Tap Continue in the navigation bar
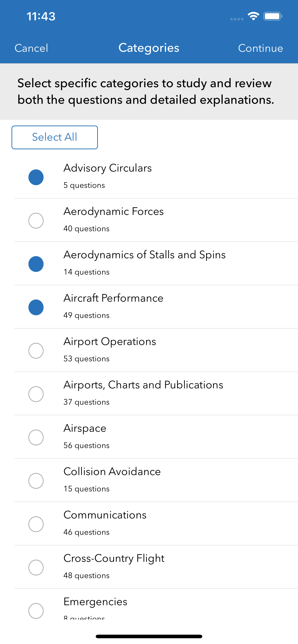 (260, 48)
